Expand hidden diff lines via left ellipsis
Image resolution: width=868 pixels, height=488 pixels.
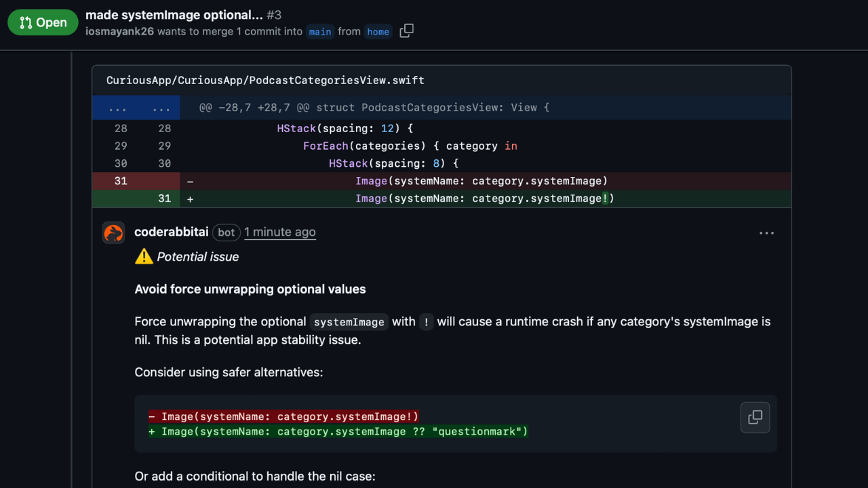pyautogui.click(x=117, y=108)
